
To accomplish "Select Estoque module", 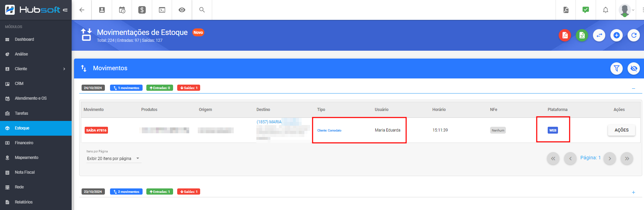I will tap(36, 128).
